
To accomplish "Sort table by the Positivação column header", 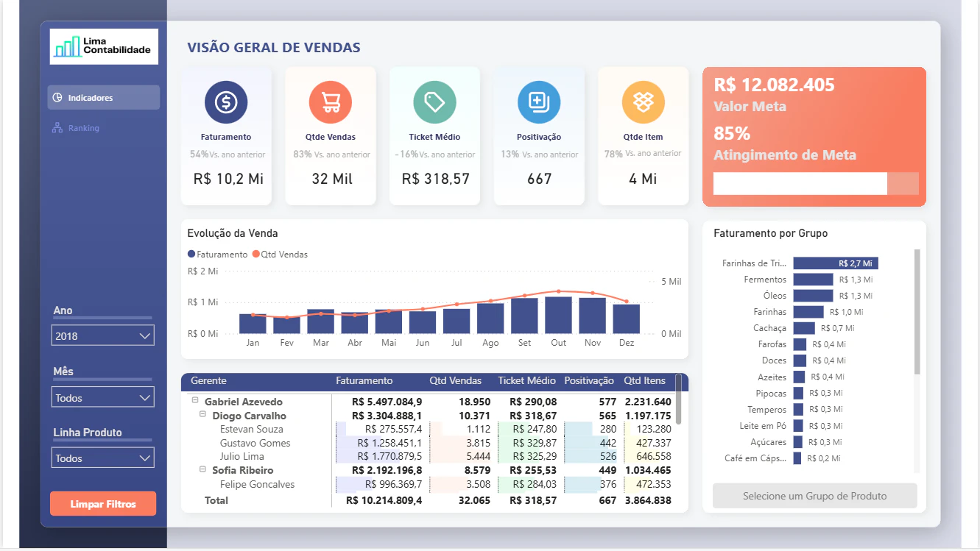I will 589,381.
